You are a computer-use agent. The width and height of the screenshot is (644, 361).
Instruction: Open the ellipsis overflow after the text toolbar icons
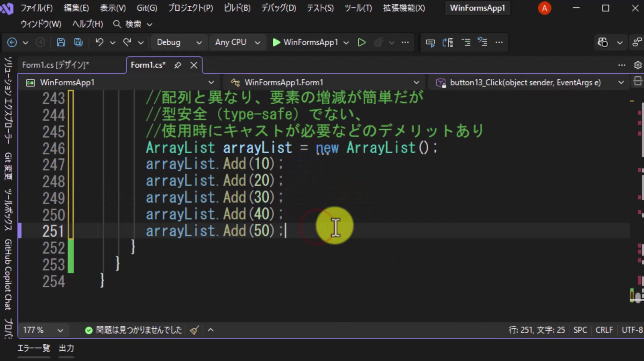click(499, 42)
